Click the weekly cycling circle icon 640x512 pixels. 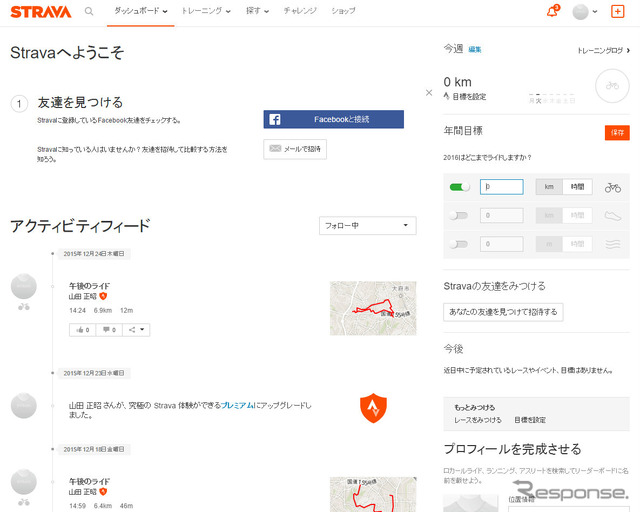[612, 86]
